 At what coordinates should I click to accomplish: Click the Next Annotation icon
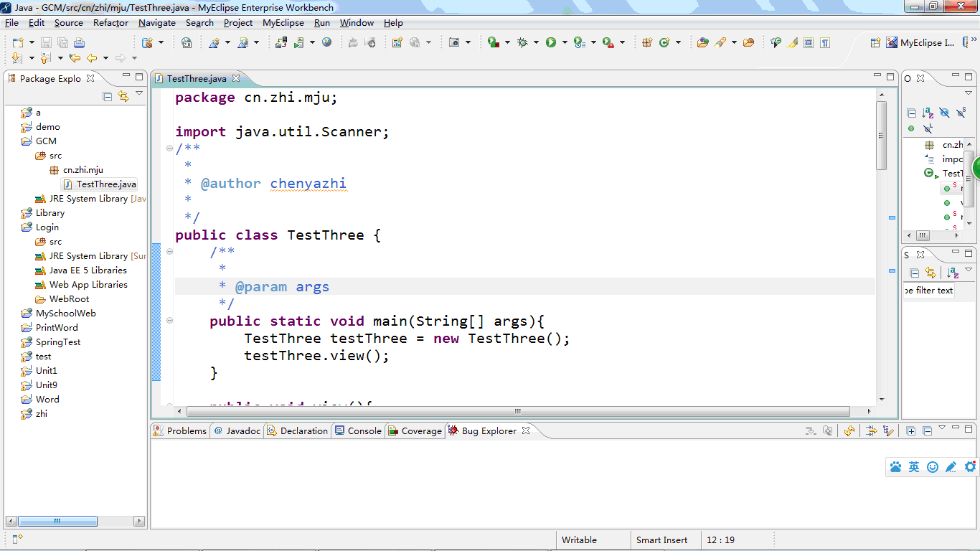pos(17,58)
